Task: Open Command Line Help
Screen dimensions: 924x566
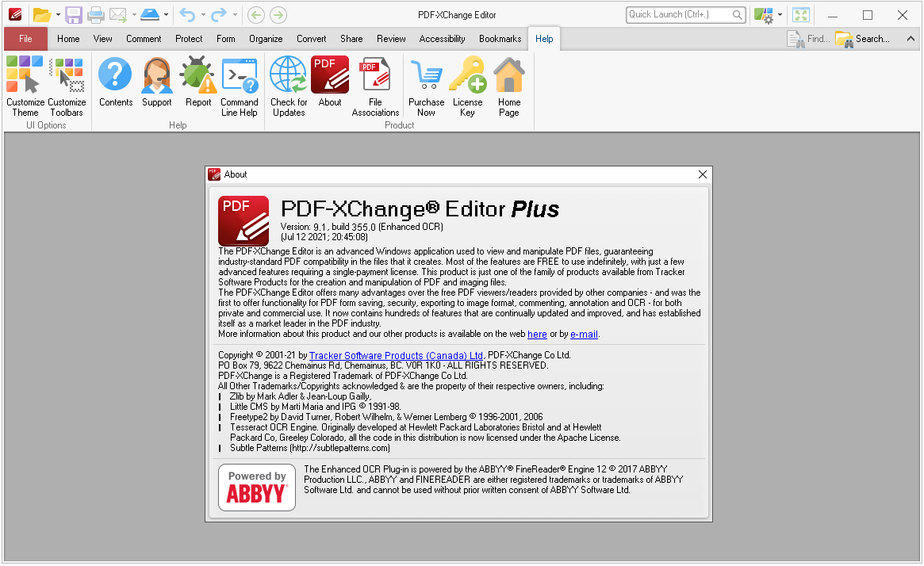Action: click(240, 86)
